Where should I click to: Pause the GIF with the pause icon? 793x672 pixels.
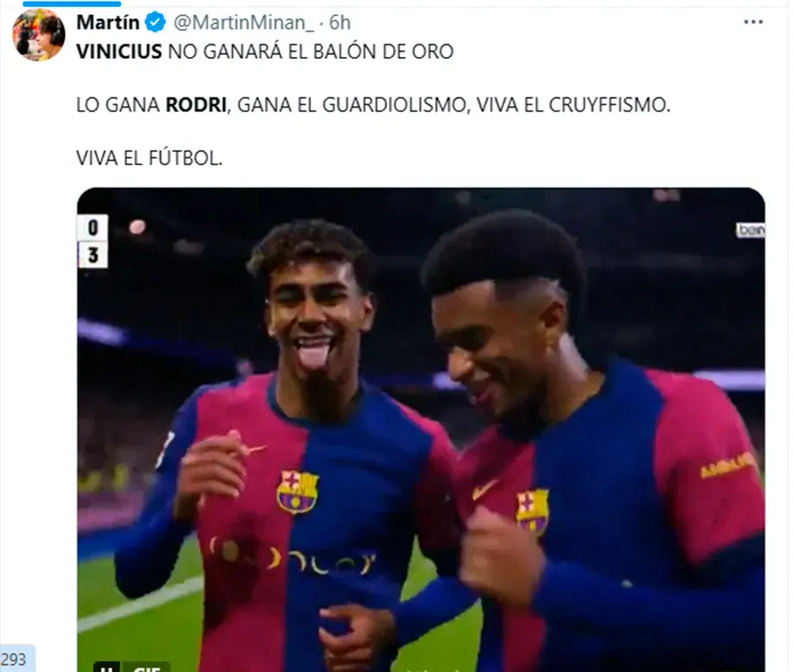click(x=107, y=667)
